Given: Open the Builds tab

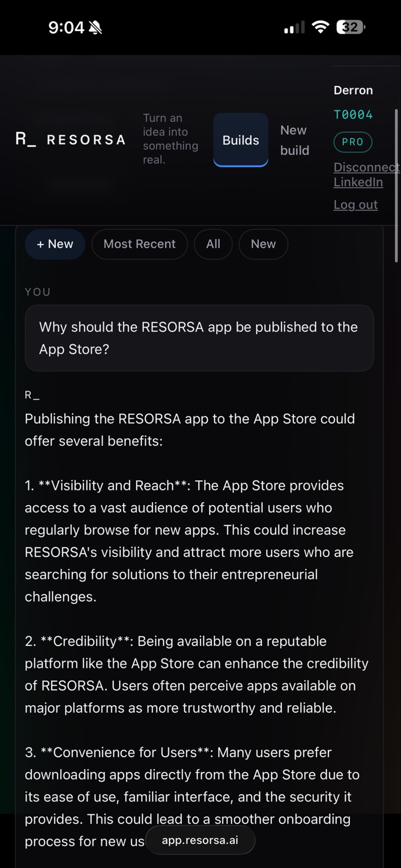Looking at the screenshot, I should pyautogui.click(x=241, y=140).
